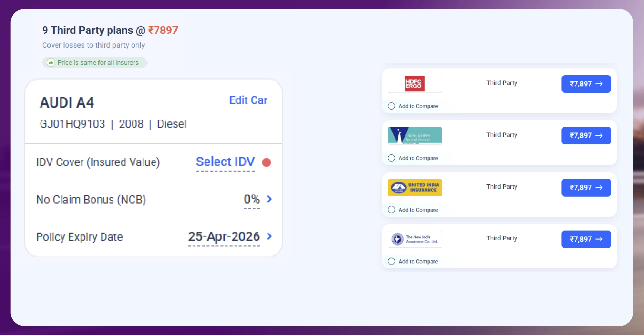The width and height of the screenshot is (644, 335).
Task: Select the Third Party label on National Insurance row
Action: [x=502, y=135]
